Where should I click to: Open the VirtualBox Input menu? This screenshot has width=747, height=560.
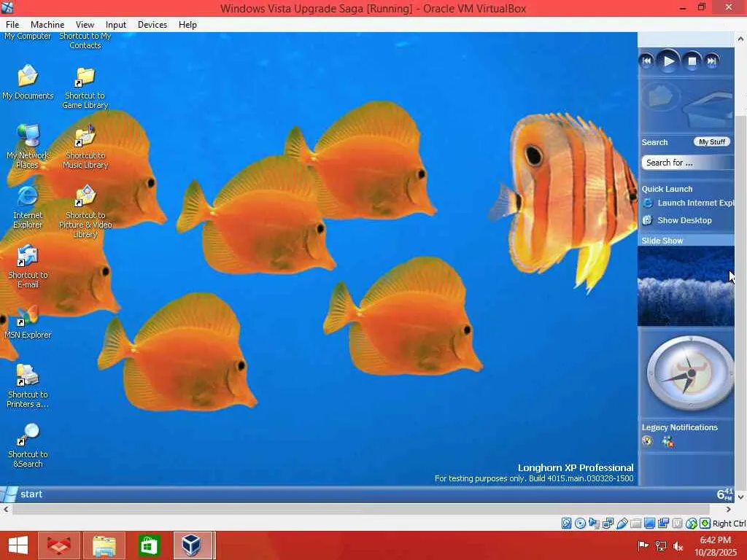click(x=116, y=25)
